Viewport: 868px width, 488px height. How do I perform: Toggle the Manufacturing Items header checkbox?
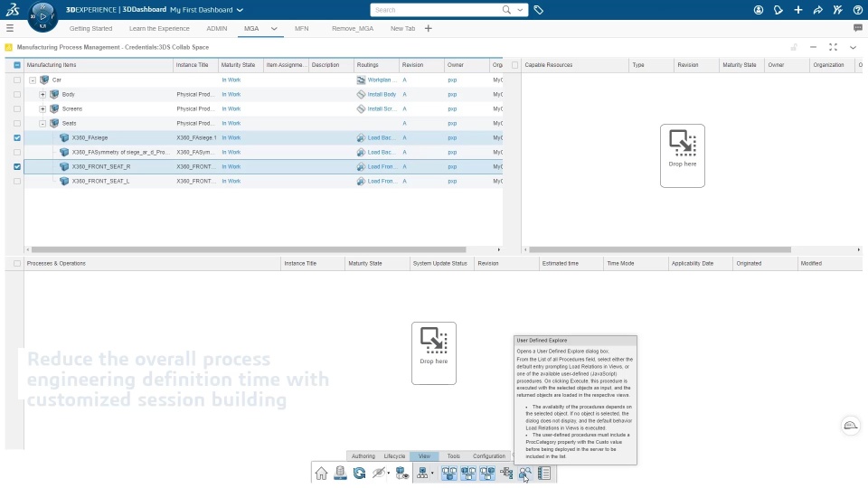17,65
